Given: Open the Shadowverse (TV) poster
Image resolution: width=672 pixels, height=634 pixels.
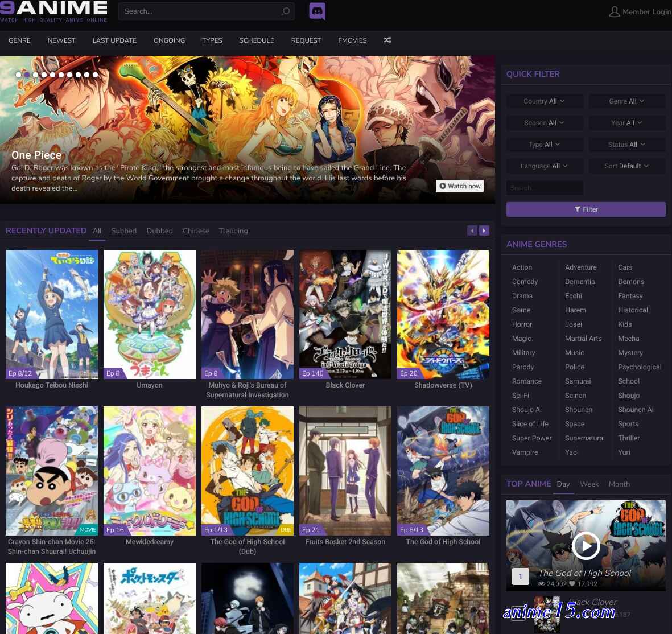Looking at the screenshot, I should point(443,314).
